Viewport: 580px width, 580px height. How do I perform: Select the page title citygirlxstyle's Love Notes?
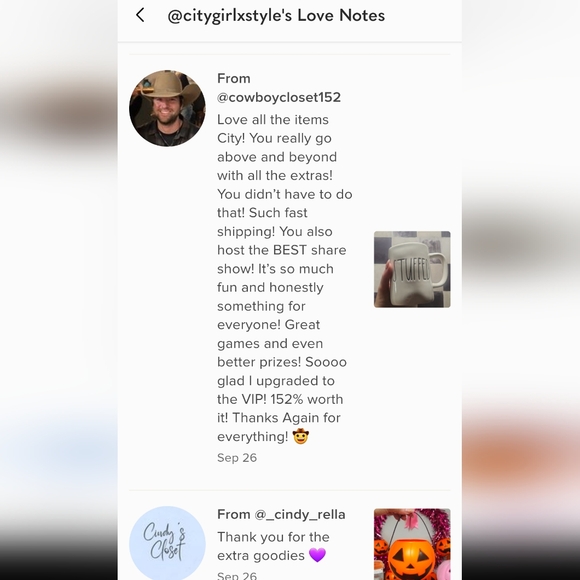point(276,16)
